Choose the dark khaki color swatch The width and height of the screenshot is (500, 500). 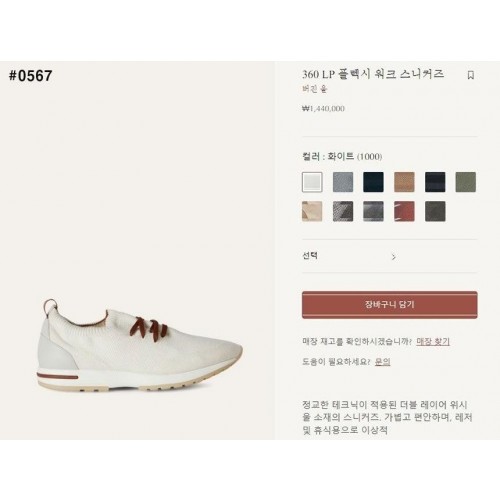[x=435, y=211]
